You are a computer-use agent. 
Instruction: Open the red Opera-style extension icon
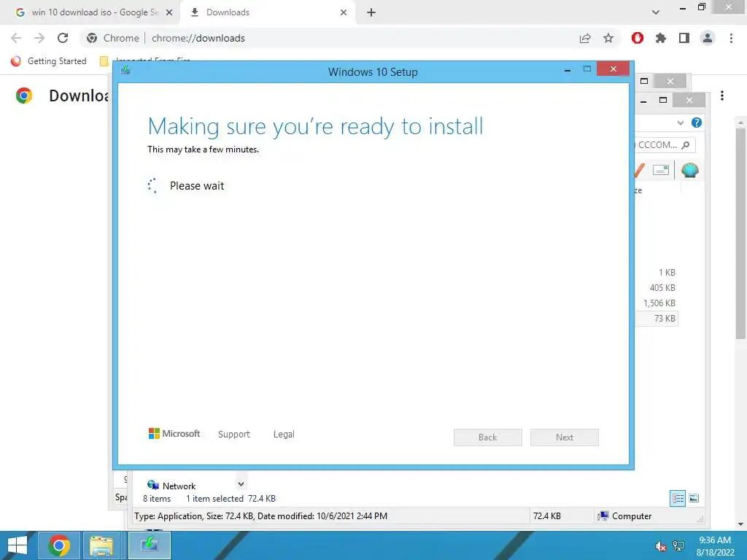(638, 38)
